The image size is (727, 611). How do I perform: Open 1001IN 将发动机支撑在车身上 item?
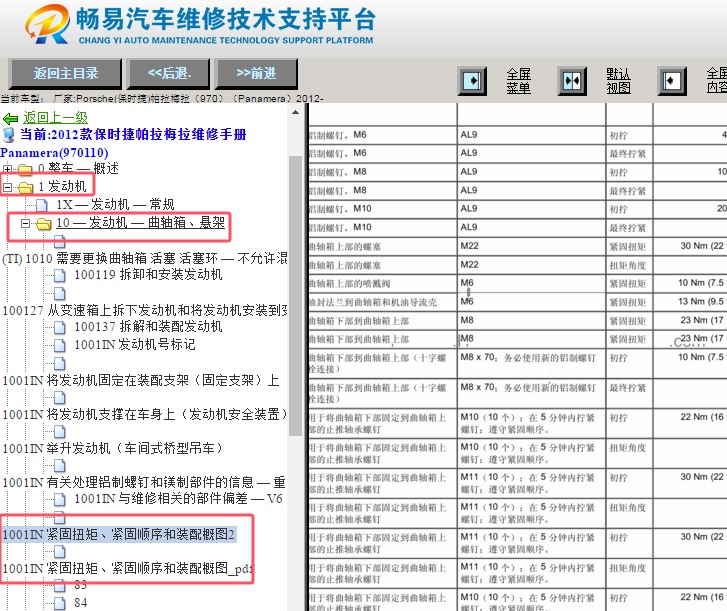145,414
